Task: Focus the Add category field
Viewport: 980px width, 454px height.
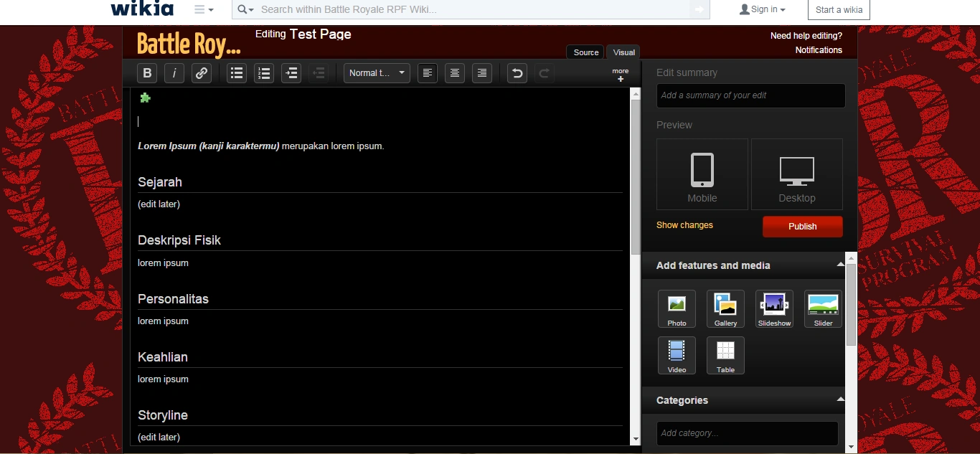Action: click(747, 433)
